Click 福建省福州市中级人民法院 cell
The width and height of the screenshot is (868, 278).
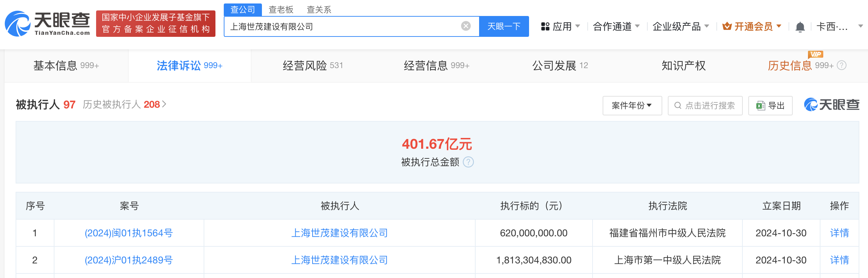667,233
